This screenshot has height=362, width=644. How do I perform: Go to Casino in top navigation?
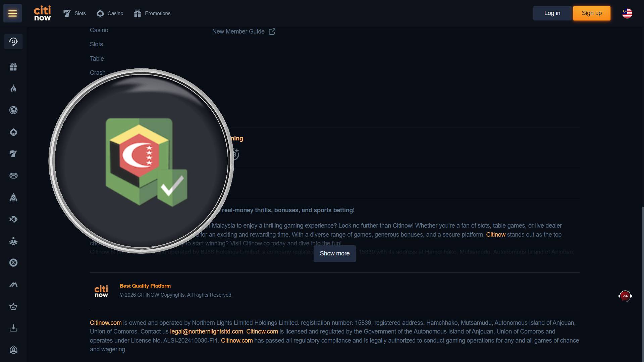click(110, 13)
